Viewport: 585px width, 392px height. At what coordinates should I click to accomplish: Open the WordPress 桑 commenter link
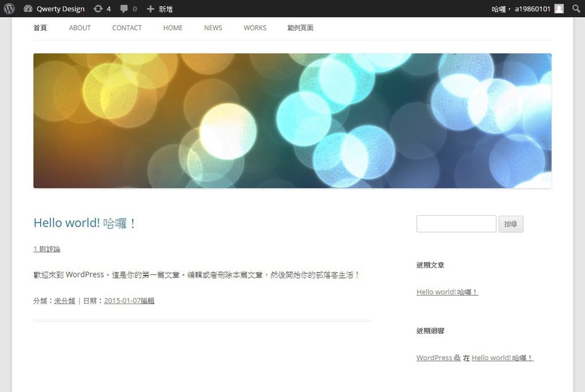click(x=439, y=358)
